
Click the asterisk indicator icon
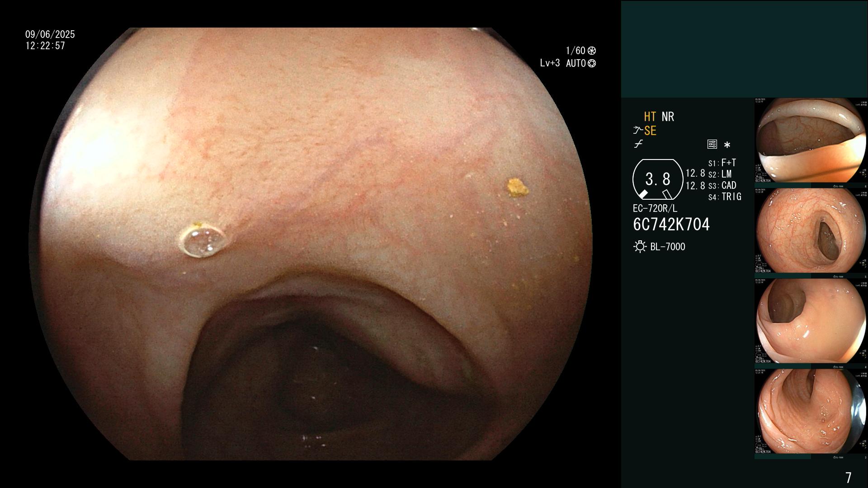pos(727,145)
